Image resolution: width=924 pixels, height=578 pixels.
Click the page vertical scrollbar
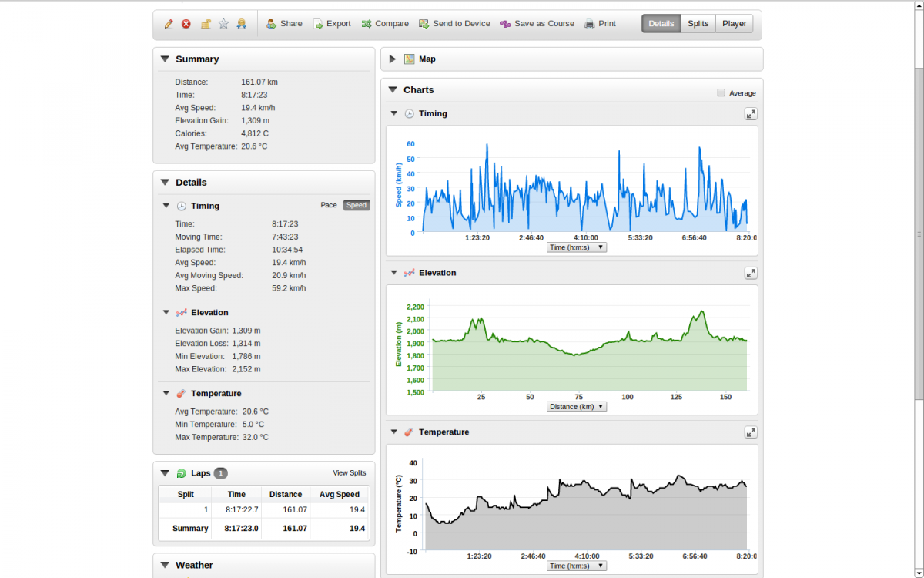[x=918, y=234]
